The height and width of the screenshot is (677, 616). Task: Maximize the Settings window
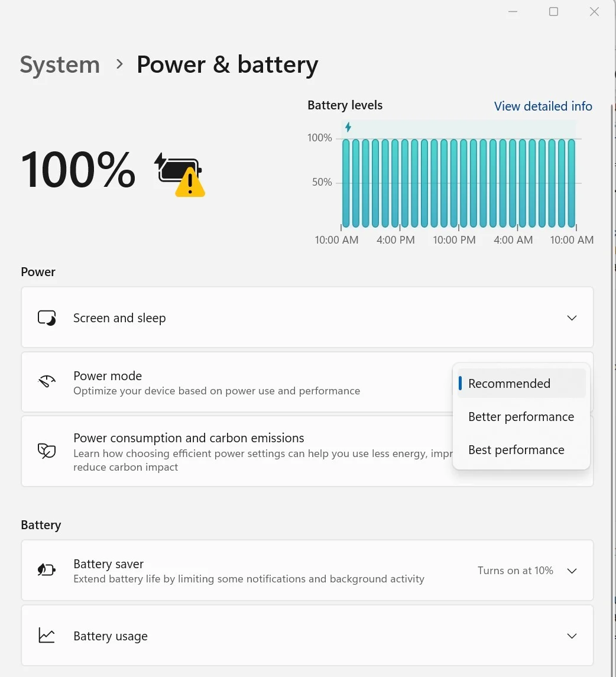(x=553, y=12)
